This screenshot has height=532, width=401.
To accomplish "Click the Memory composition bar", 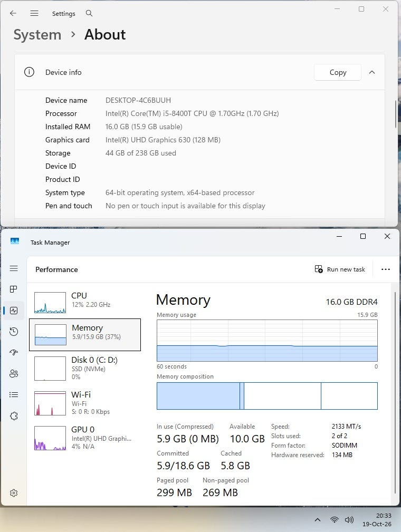I will [267, 396].
